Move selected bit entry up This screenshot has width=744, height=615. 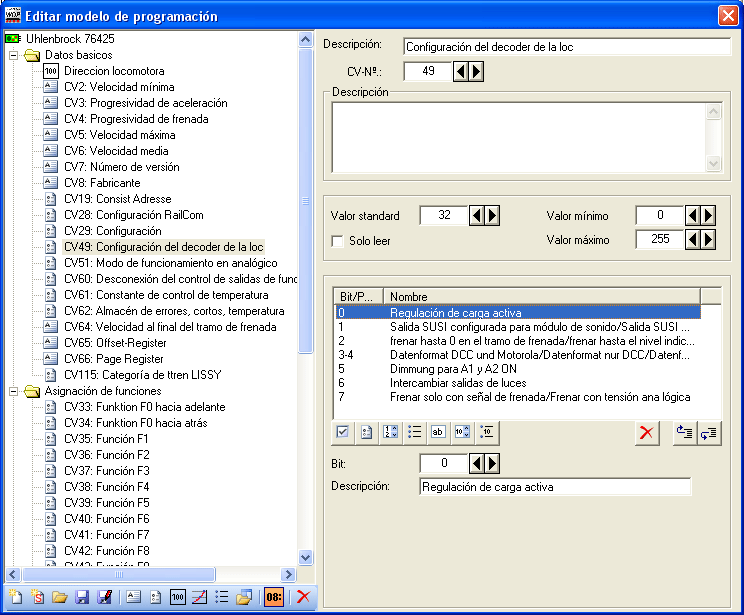[x=685, y=432]
